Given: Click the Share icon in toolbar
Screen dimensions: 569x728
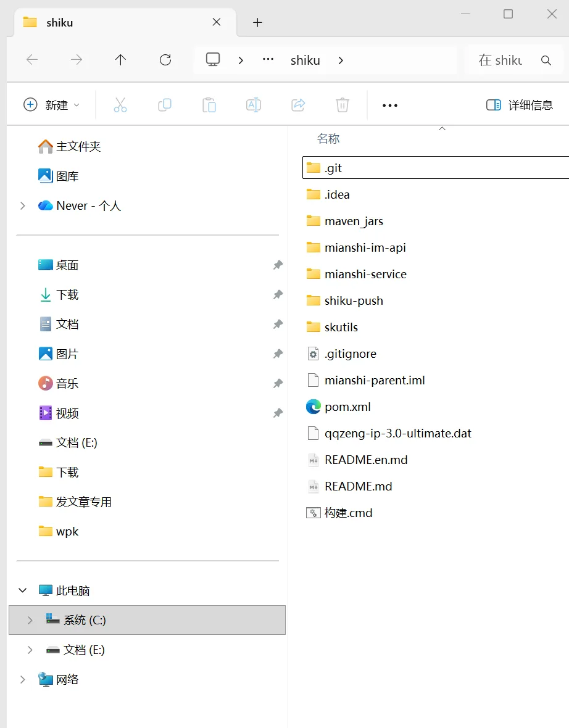Looking at the screenshot, I should (298, 105).
